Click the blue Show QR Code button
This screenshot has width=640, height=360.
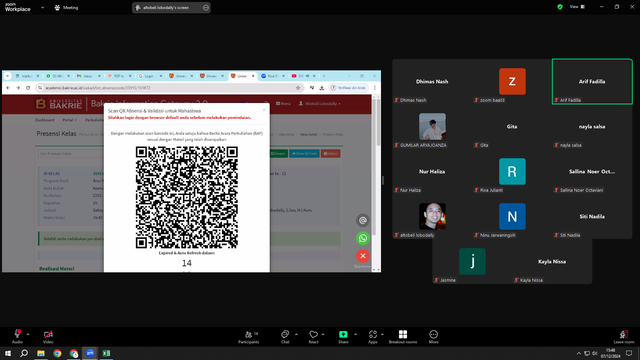(x=304, y=153)
